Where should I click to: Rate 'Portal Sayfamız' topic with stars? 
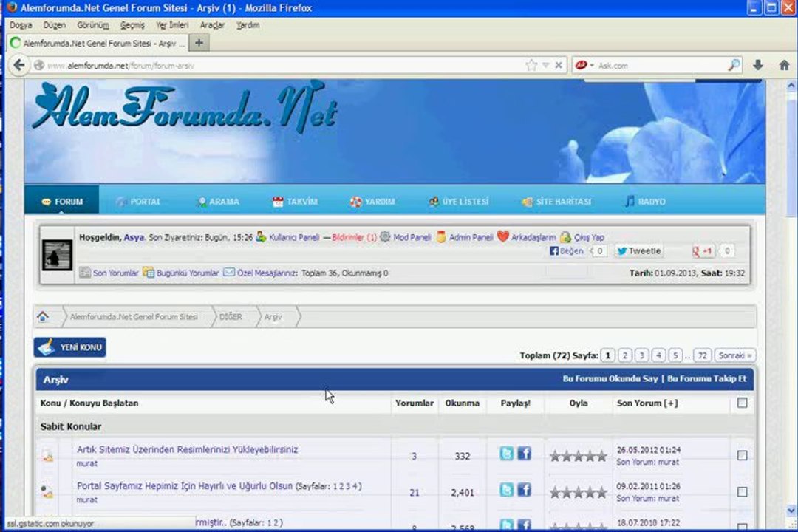click(x=578, y=493)
